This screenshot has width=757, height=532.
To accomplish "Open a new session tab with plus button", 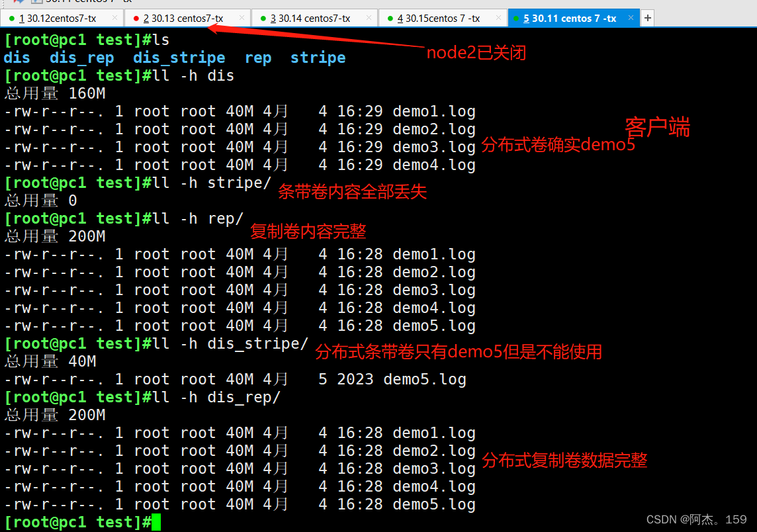I will 647,19.
